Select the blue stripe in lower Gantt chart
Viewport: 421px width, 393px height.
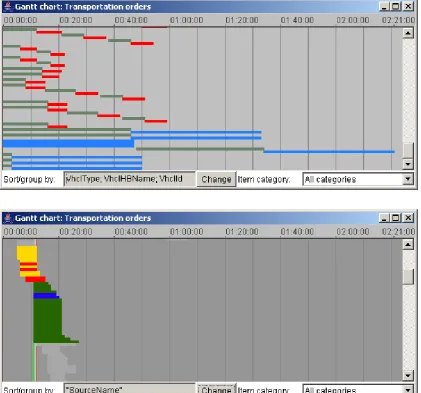46,295
